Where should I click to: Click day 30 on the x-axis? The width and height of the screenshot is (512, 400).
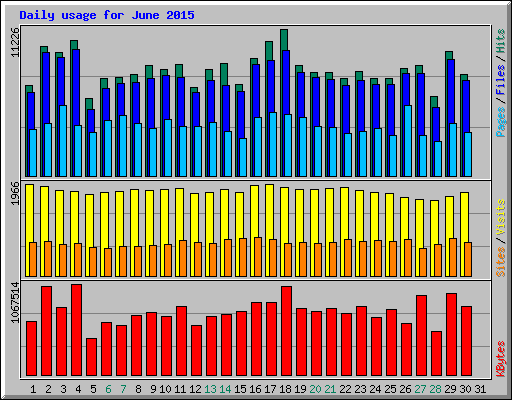pyautogui.click(x=465, y=389)
